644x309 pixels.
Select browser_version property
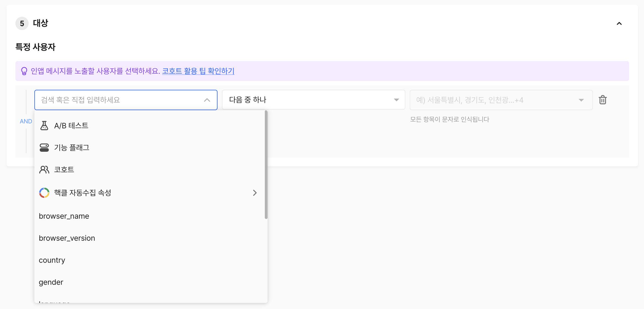[x=150, y=238]
